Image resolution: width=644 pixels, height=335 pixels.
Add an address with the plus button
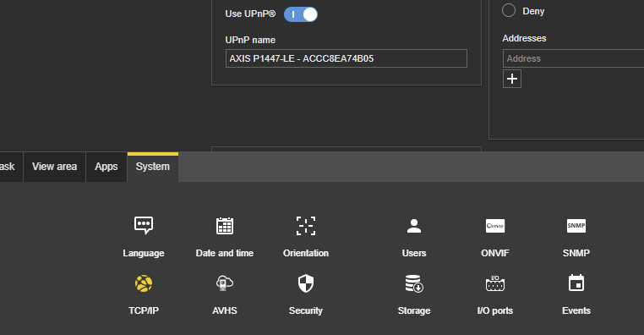pyautogui.click(x=512, y=79)
